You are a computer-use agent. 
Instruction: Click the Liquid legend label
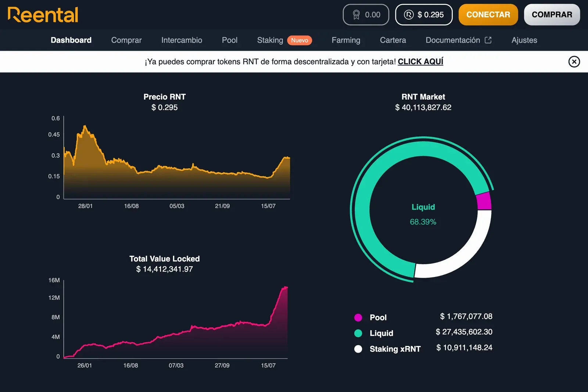click(x=381, y=333)
